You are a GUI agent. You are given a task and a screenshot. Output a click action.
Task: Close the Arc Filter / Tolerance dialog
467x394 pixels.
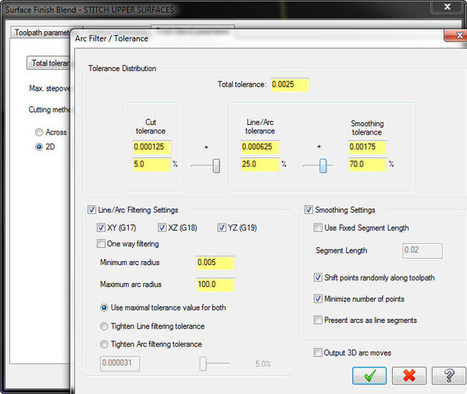457,35
